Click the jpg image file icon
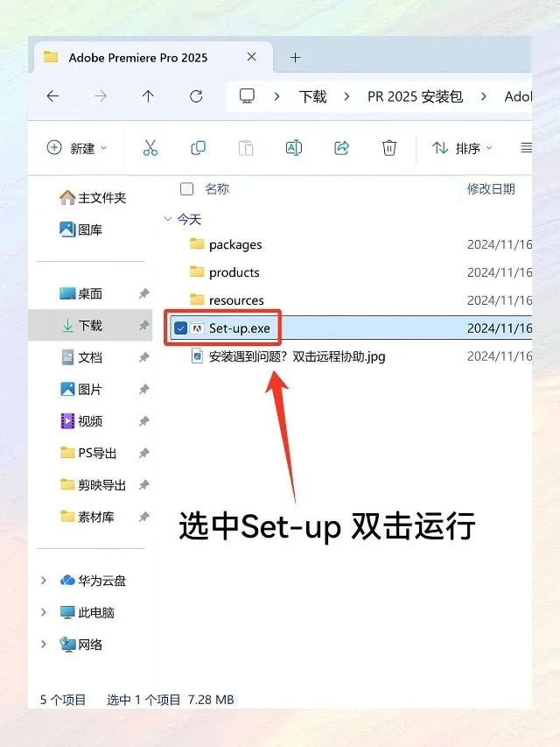560x747 pixels. [197, 356]
